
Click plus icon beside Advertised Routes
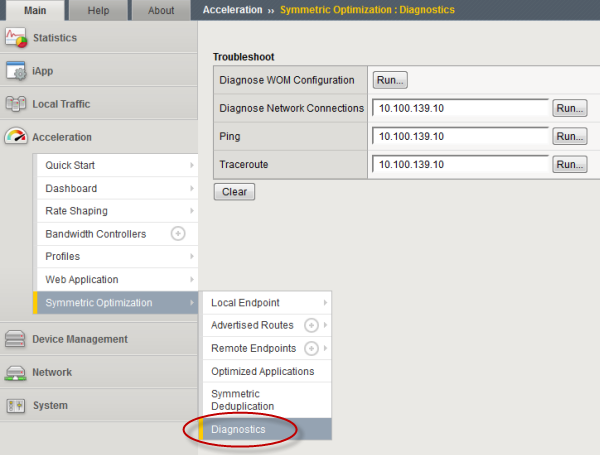pyautogui.click(x=311, y=326)
